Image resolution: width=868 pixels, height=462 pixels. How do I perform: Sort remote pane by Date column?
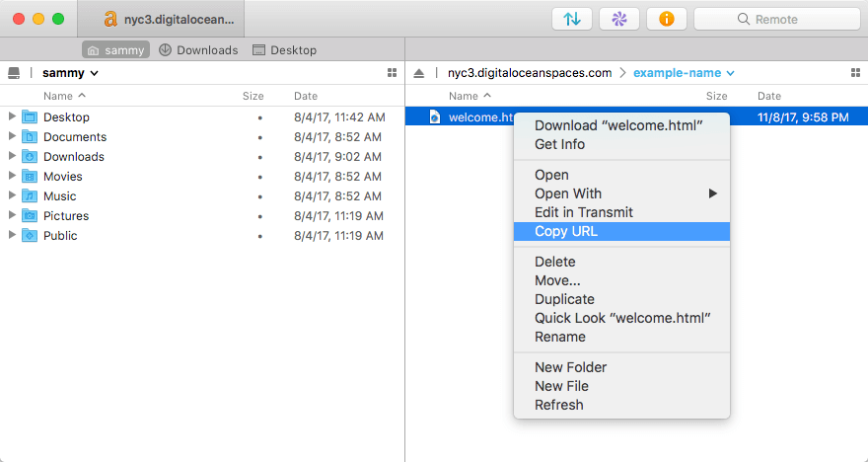[769, 96]
